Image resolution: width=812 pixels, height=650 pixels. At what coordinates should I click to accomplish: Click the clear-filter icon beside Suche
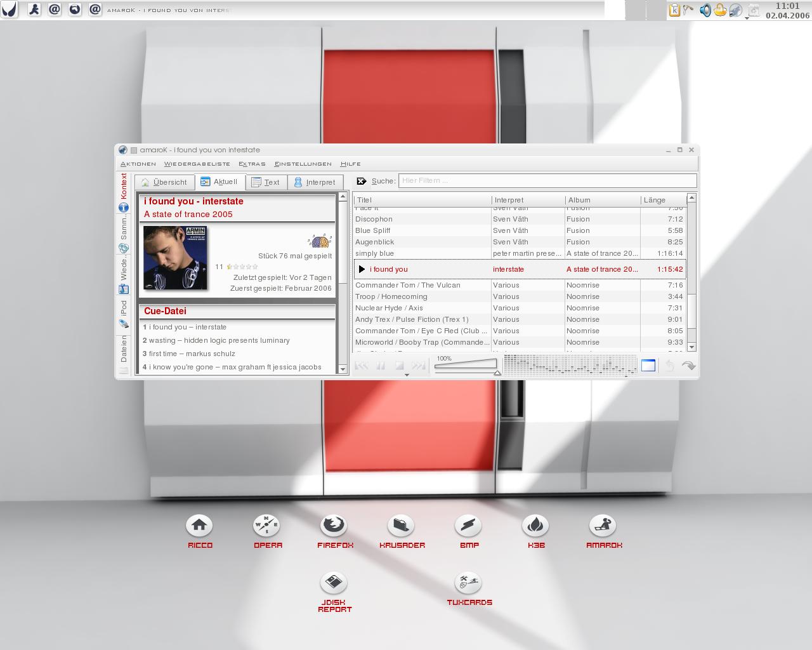(362, 181)
